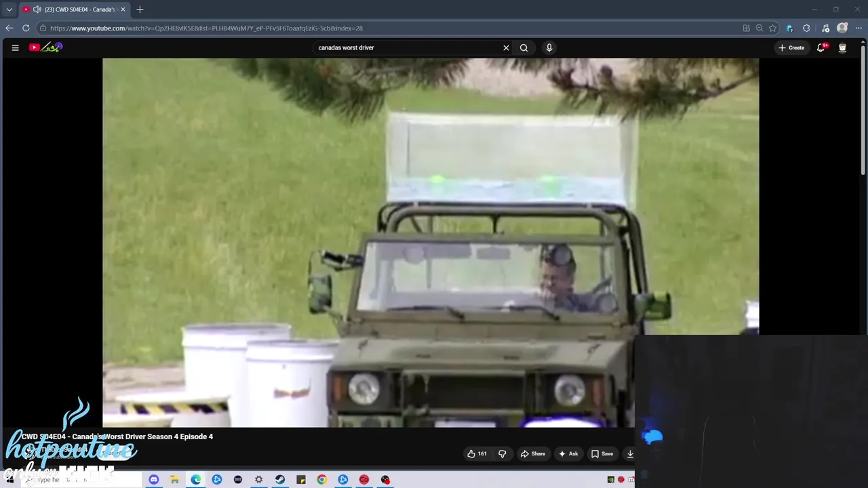Open Google Chrome from the taskbar
The image size is (868, 488).
tap(322, 479)
